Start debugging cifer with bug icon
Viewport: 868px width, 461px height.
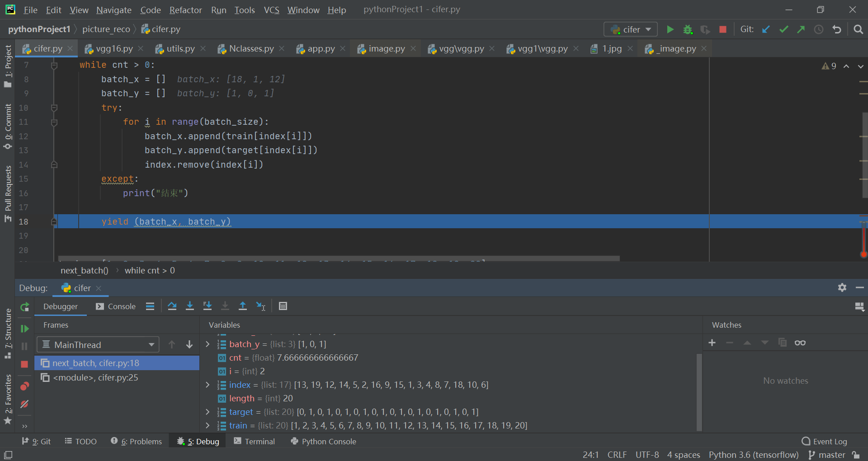point(688,29)
